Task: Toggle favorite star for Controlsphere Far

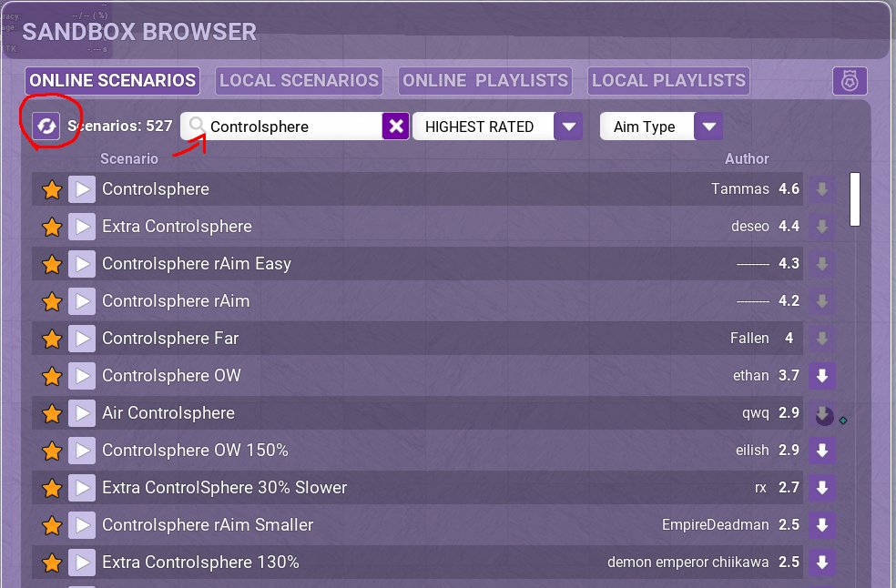Action: coord(52,339)
